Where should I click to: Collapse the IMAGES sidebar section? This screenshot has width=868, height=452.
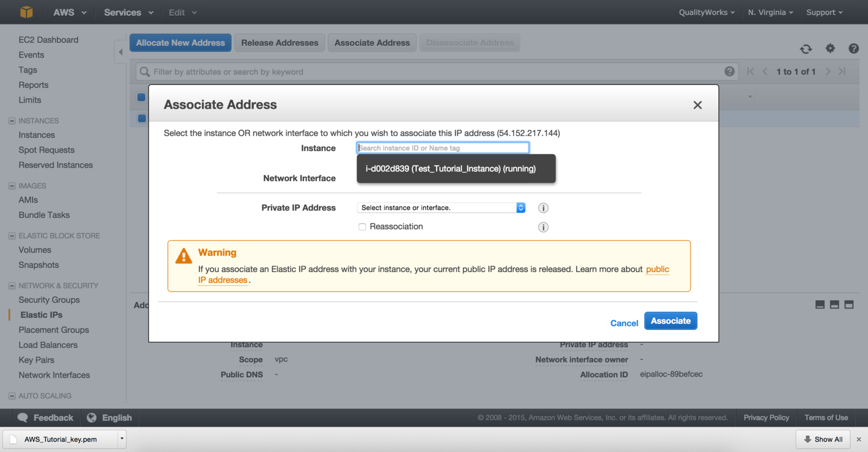(12, 186)
